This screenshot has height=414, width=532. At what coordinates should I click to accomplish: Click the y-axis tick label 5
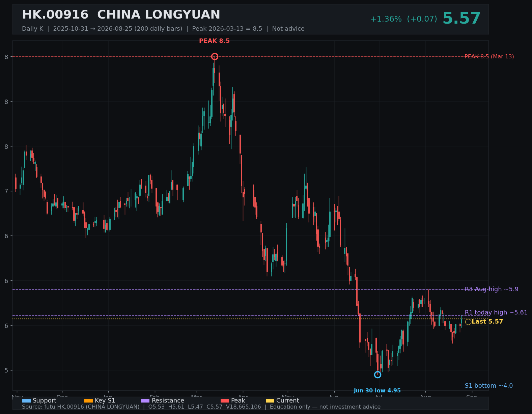6,370
